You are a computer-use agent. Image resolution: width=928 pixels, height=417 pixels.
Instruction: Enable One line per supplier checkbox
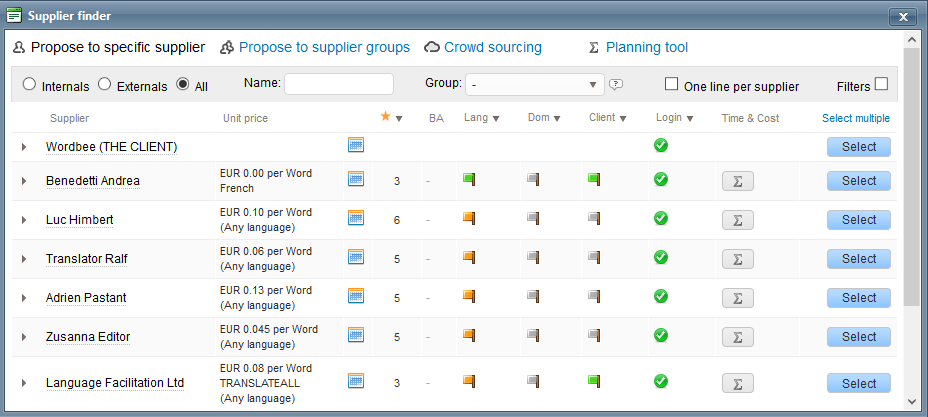672,85
